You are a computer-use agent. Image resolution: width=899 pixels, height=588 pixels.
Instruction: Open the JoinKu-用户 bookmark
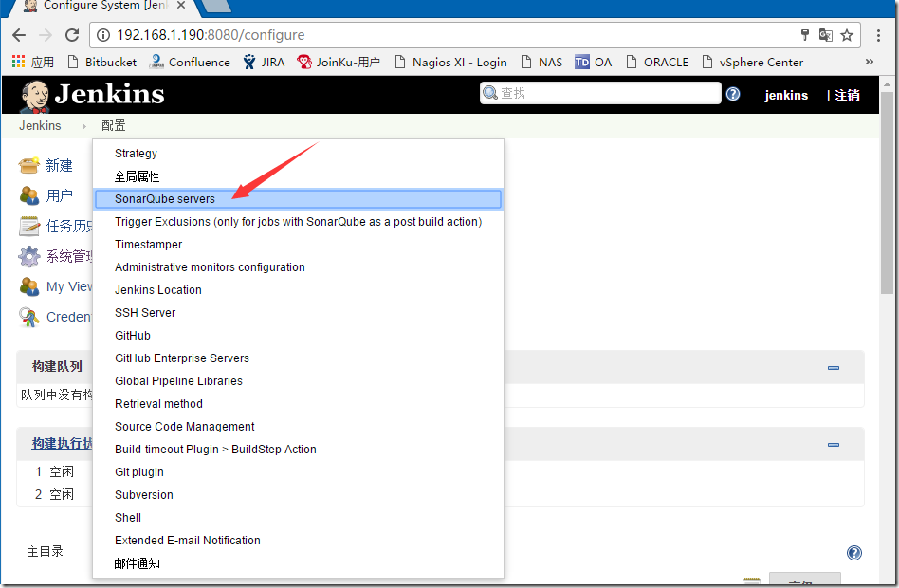[339, 62]
